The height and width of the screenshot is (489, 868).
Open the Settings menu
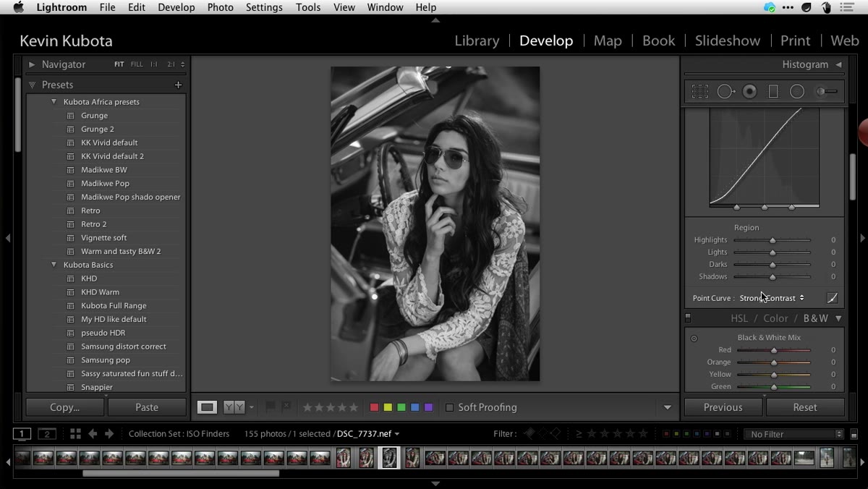click(264, 7)
